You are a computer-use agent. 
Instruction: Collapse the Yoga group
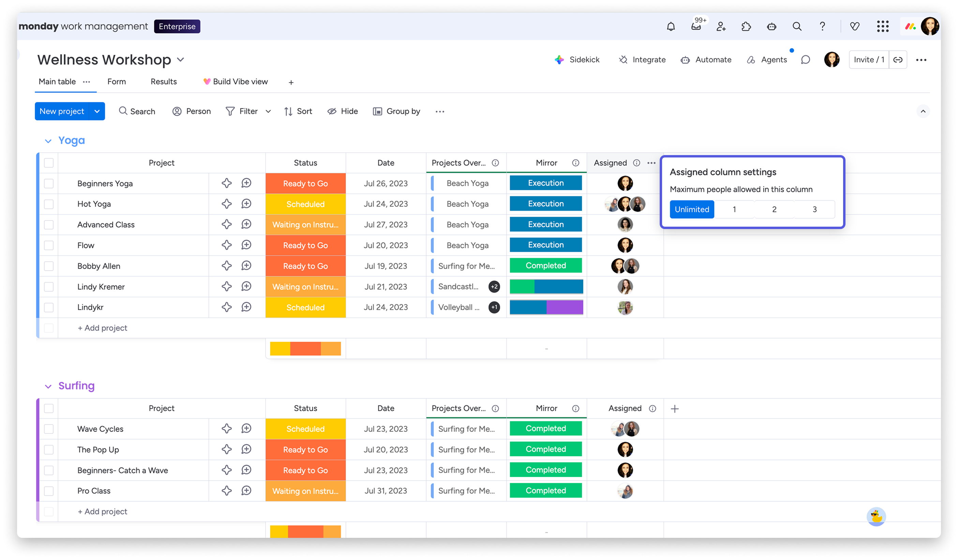(48, 141)
